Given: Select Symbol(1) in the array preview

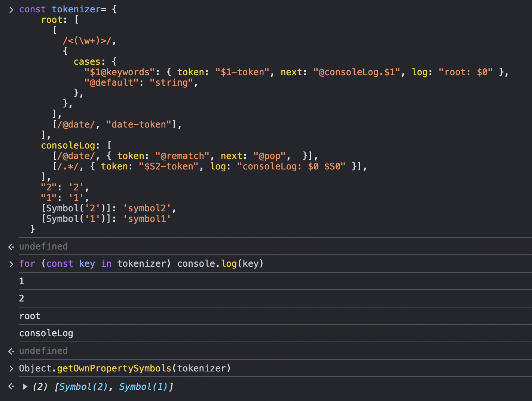Looking at the screenshot, I should (x=143, y=387).
